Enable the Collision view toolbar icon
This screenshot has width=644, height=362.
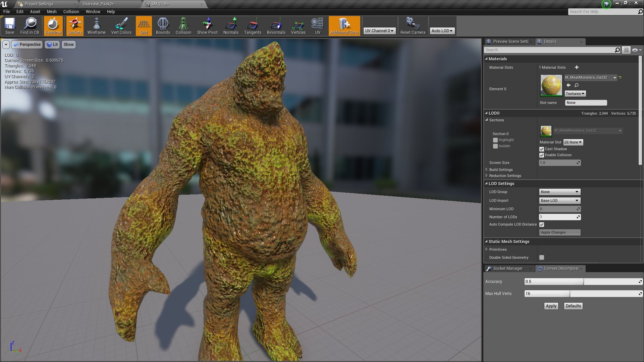(x=183, y=26)
